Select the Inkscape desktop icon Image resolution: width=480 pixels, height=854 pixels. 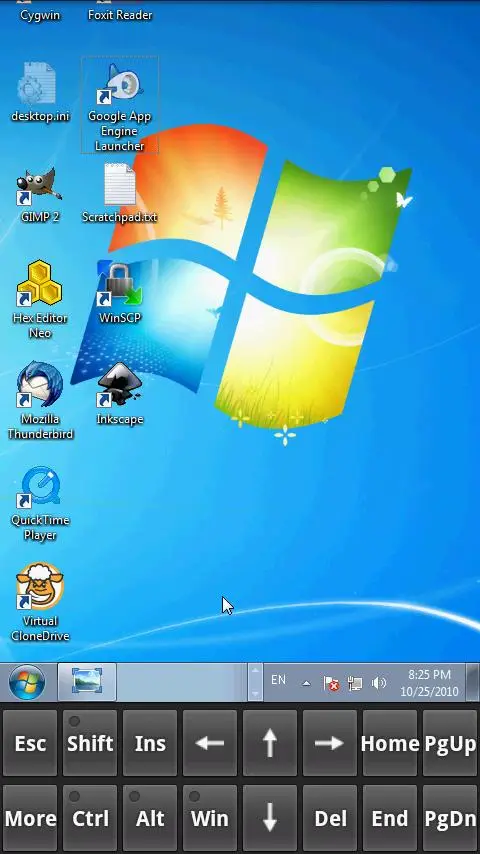120,394
